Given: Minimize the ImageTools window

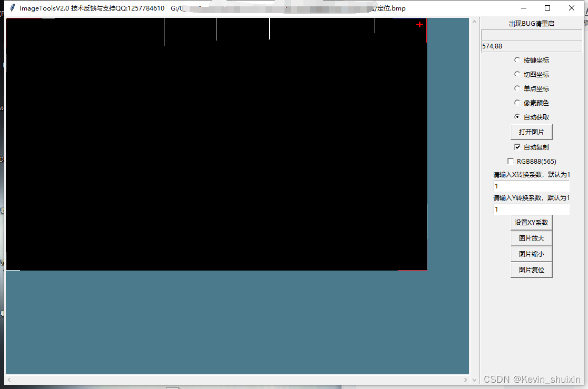Looking at the screenshot, I should [524, 8].
